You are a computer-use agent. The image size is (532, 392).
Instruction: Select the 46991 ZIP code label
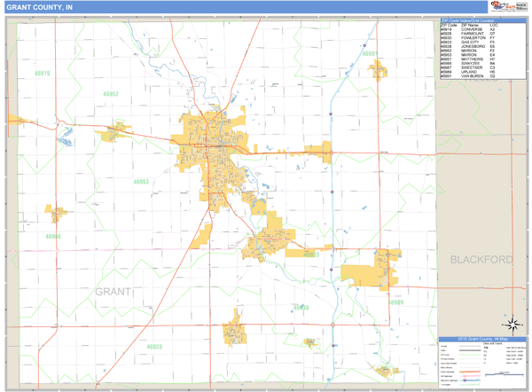click(370, 53)
